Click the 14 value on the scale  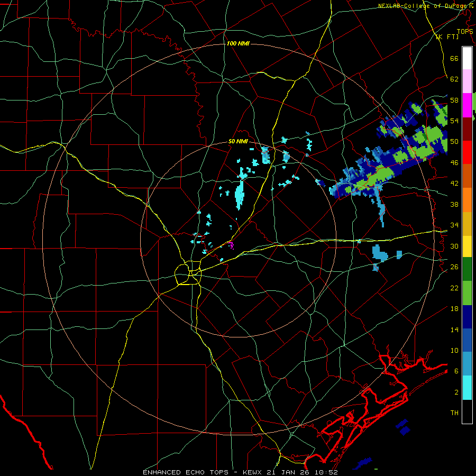[454, 329]
